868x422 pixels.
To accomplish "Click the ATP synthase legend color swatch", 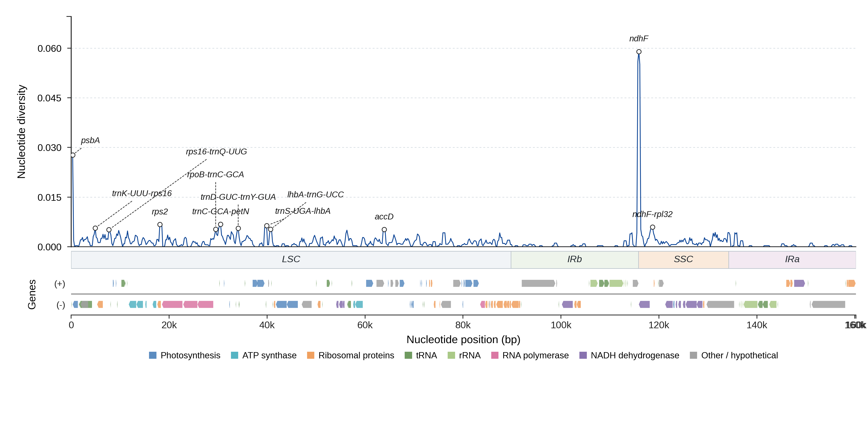I will click(235, 355).
